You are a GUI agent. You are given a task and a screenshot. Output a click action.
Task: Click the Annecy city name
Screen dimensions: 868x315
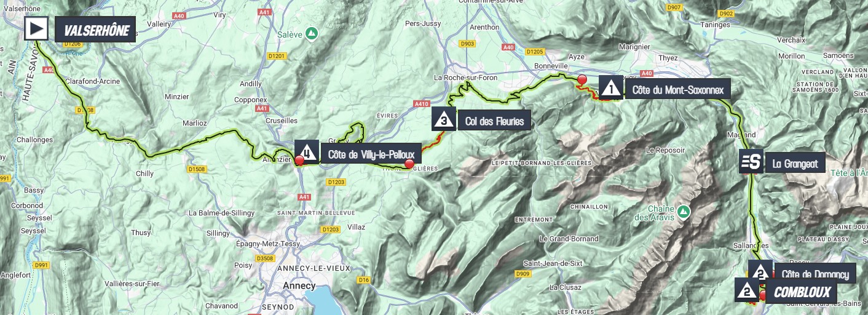(299, 285)
